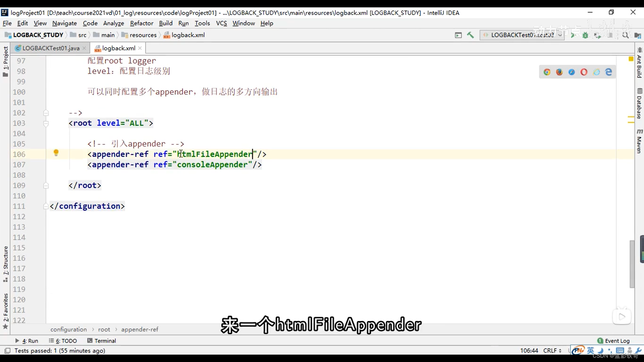644x362 pixels.
Task: Open the View menu
Action: pos(40,23)
